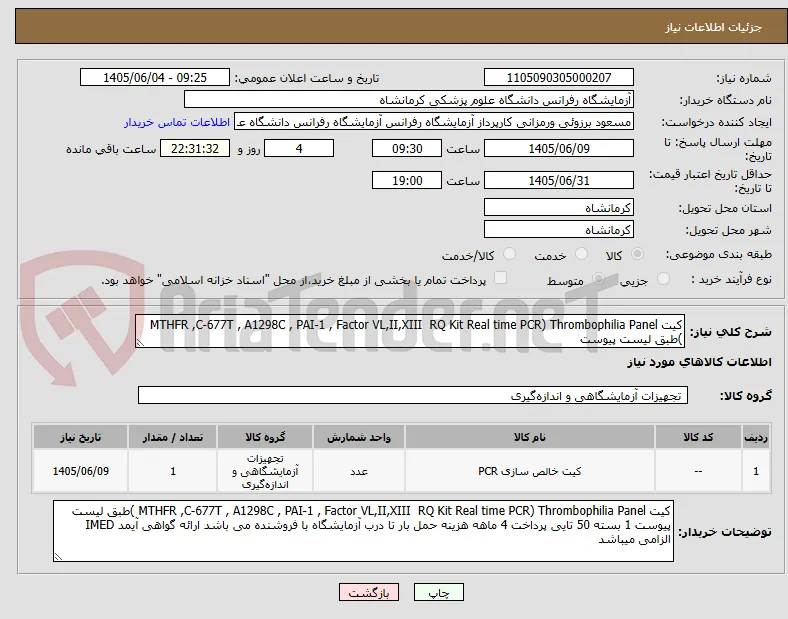Click the goods group cell in table row
Screen dimensions: 788x619
265,471
